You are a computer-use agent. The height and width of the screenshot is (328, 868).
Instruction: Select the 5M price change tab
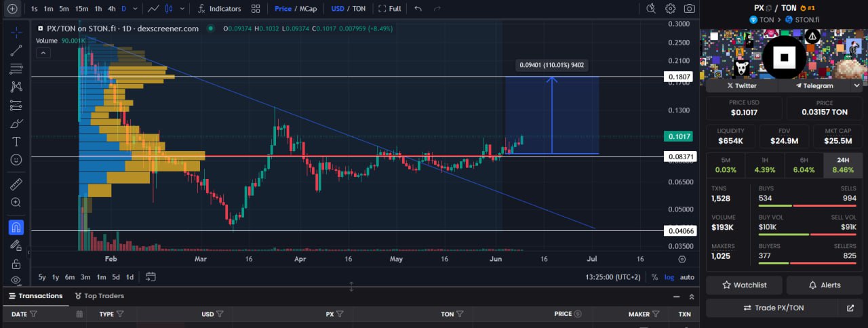pyautogui.click(x=725, y=166)
